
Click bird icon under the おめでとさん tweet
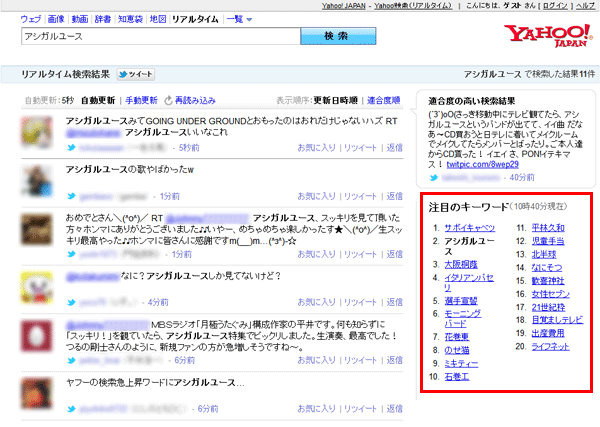click(71, 254)
